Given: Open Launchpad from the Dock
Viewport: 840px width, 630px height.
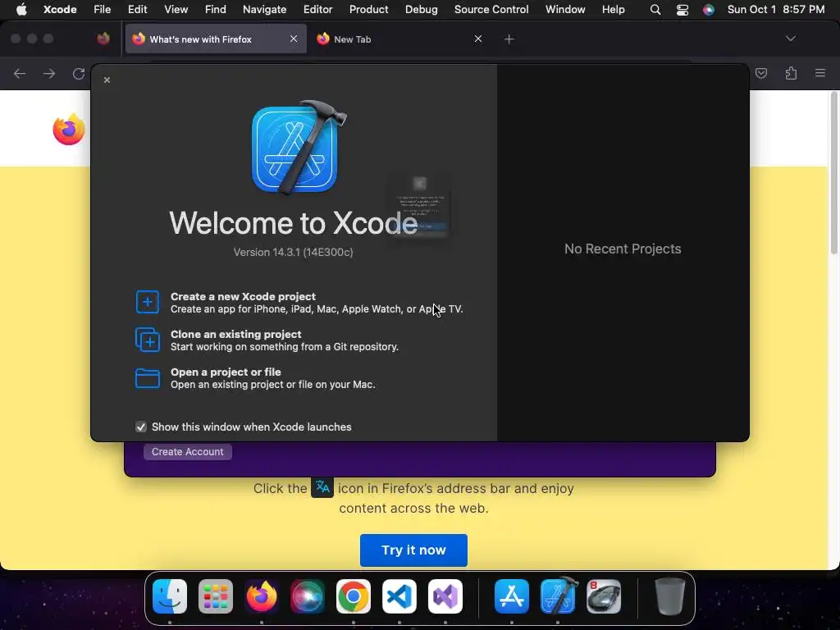Looking at the screenshot, I should (216, 596).
